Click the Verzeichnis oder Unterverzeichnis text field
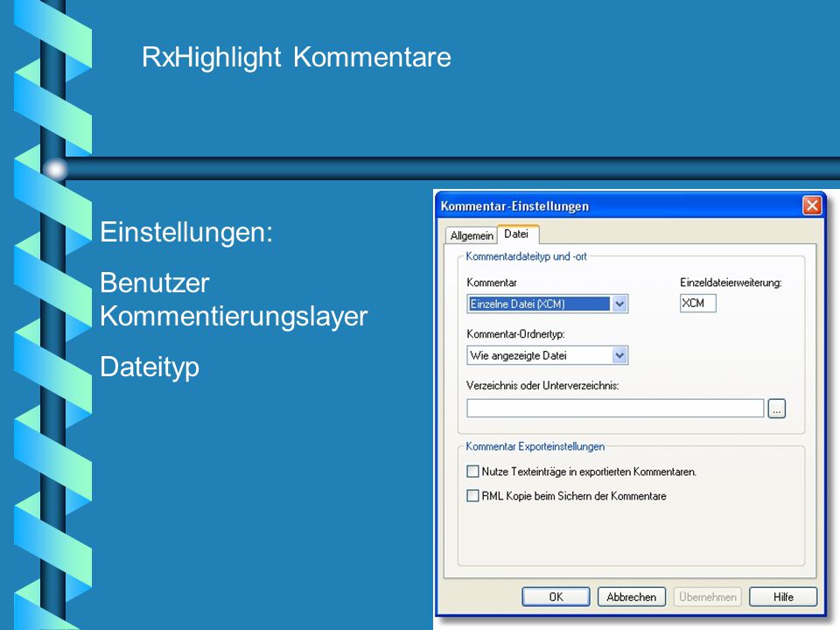Screen dimensions: 840x630 (x=615, y=409)
